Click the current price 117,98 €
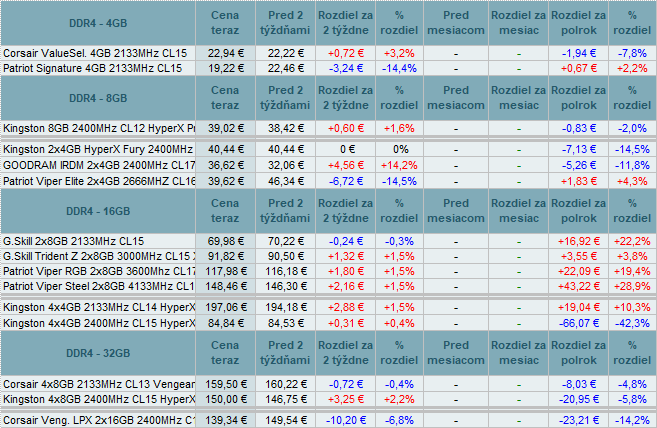The image size is (657, 428). pos(226,271)
